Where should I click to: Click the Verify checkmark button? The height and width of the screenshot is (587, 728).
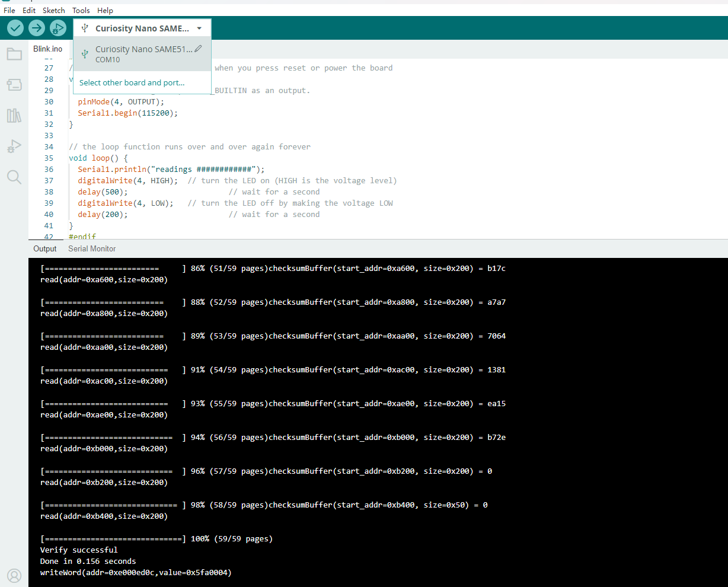pos(15,28)
